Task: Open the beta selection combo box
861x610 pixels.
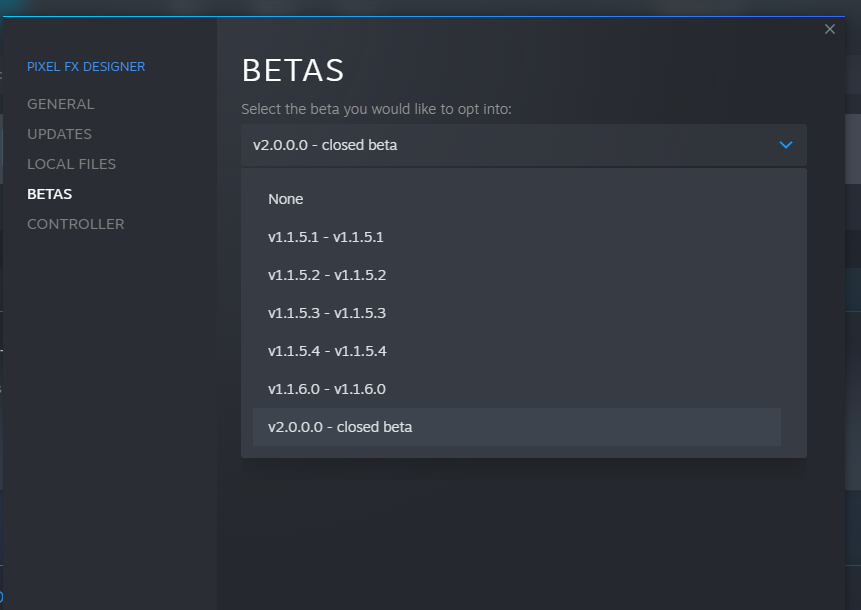Action: coord(523,145)
